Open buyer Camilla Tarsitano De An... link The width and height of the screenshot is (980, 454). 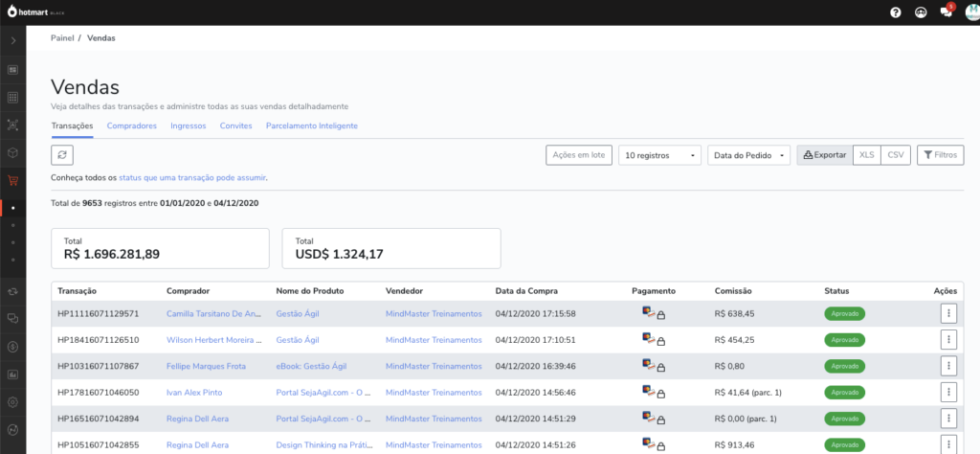212,313
